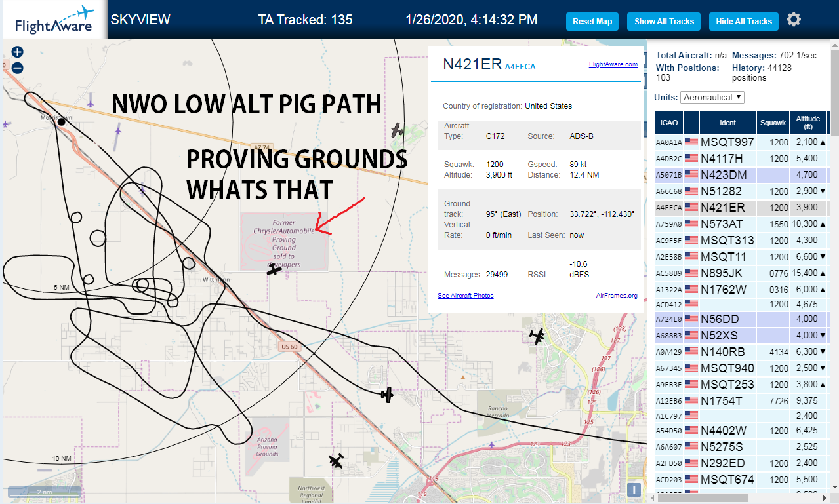The height and width of the screenshot is (504, 839).
Task: Select the aircraft icon on US 60 track
Action: 387,395
